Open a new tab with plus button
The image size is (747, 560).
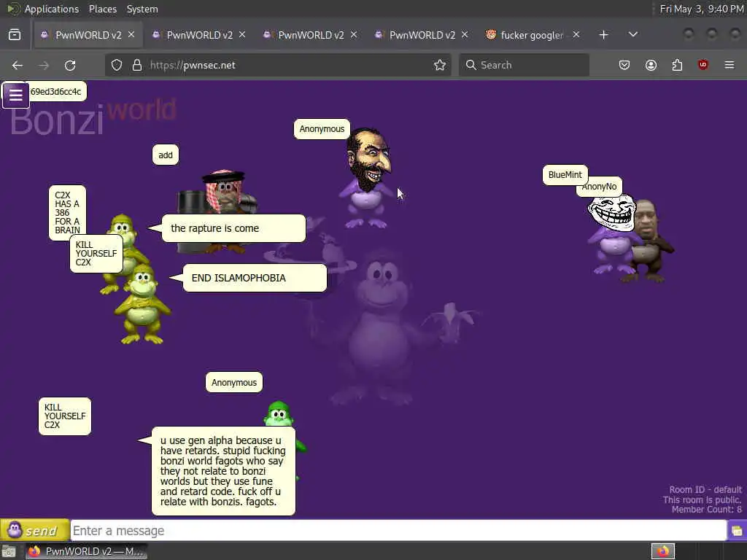pos(603,35)
